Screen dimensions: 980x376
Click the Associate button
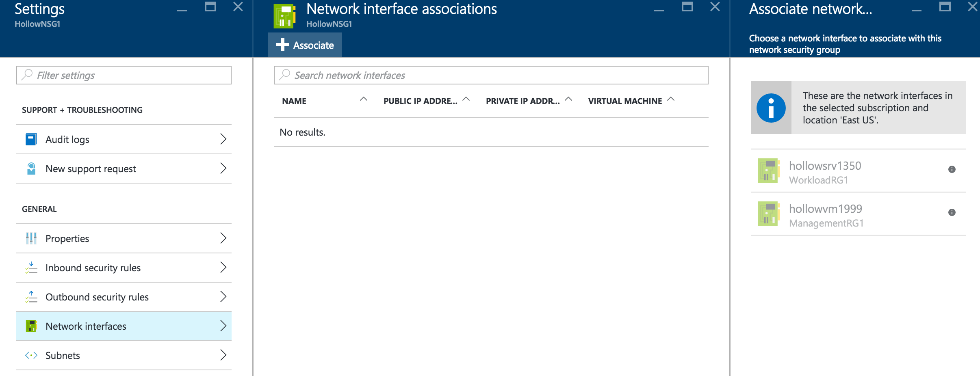point(305,45)
